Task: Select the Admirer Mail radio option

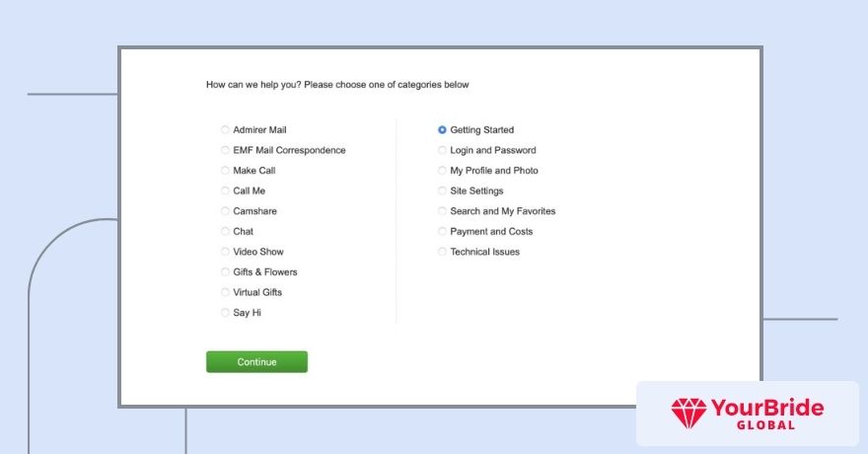Action: (x=225, y=129)
